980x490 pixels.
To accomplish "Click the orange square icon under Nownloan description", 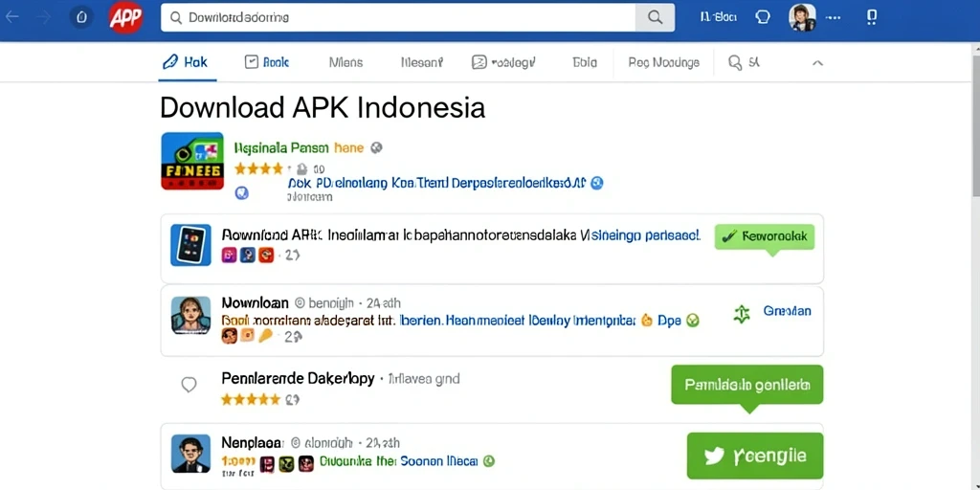I will [x=248, y=336].
